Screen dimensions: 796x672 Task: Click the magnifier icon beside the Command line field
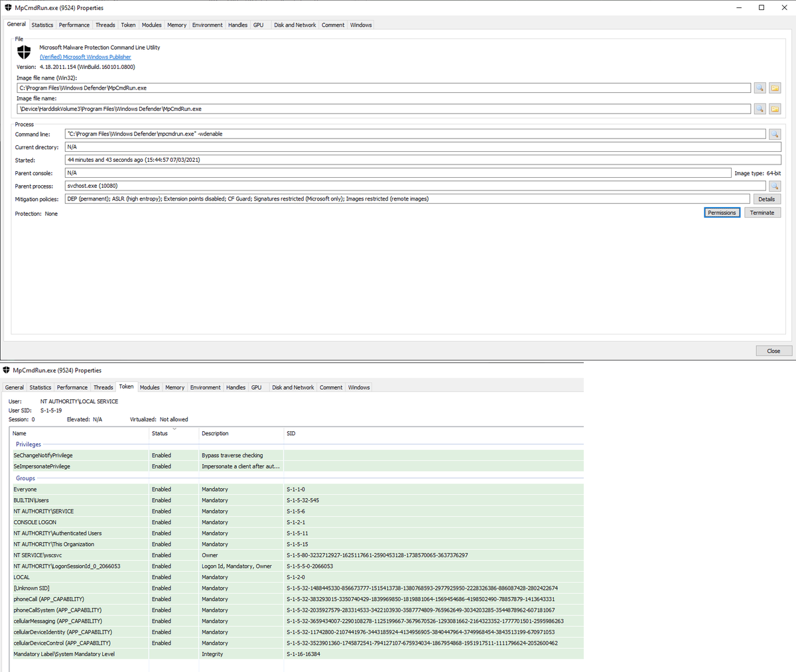[x=775, y=134]
